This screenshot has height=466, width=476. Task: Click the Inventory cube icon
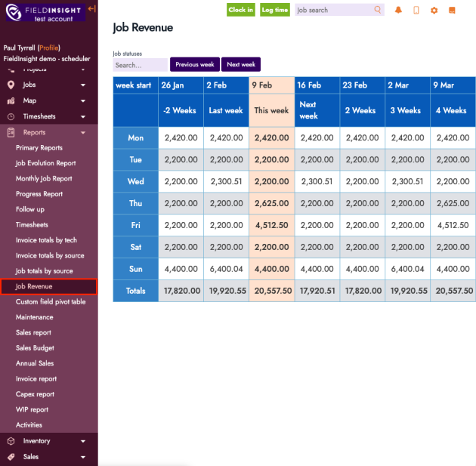coord(11,441)
